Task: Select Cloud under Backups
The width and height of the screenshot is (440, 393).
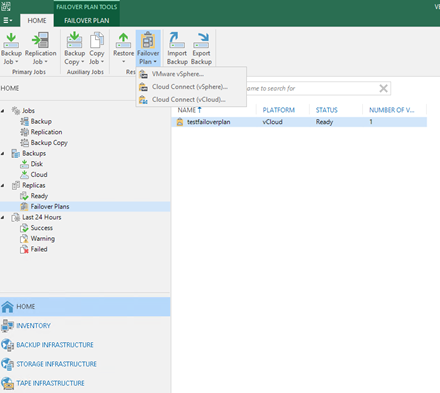Action: tap(39, 175)
